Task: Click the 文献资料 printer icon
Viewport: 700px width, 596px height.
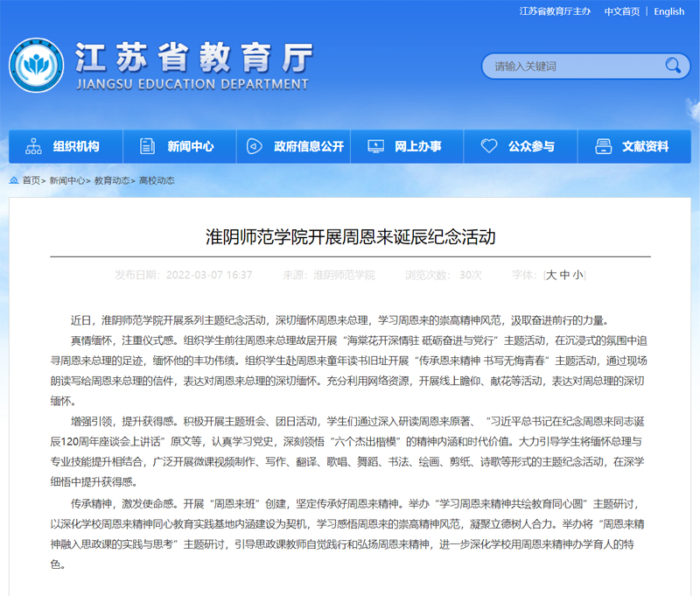Action: (603, 146)
